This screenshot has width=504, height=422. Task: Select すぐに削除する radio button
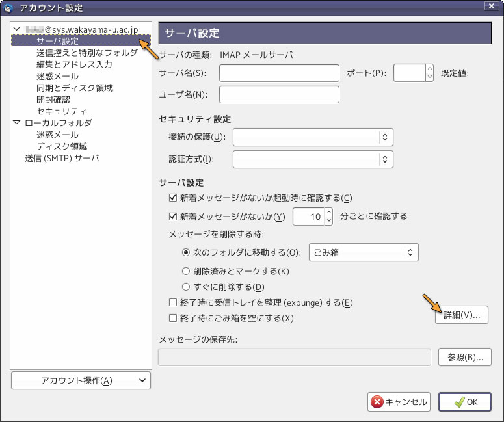(186, 286)
